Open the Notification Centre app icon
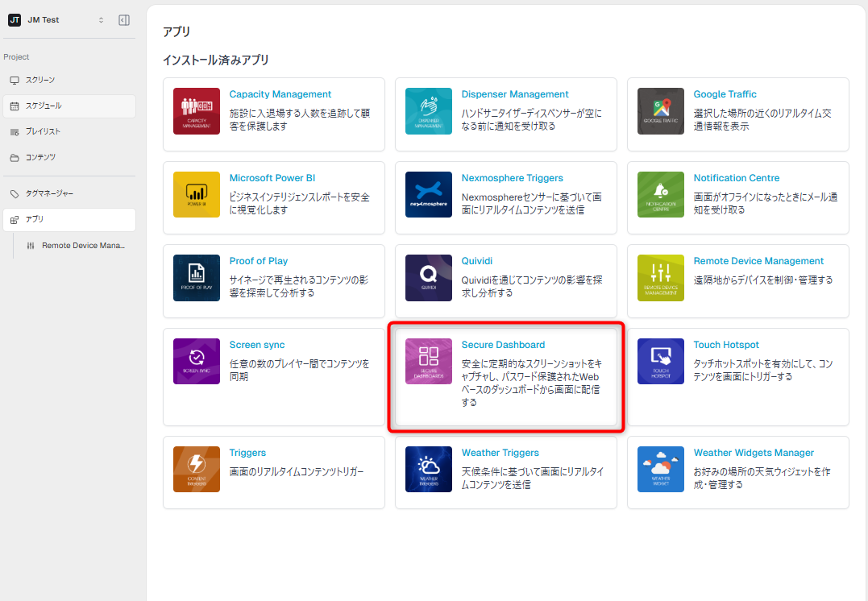The height and width of the screenshot is (601, 868). point(660,195)
